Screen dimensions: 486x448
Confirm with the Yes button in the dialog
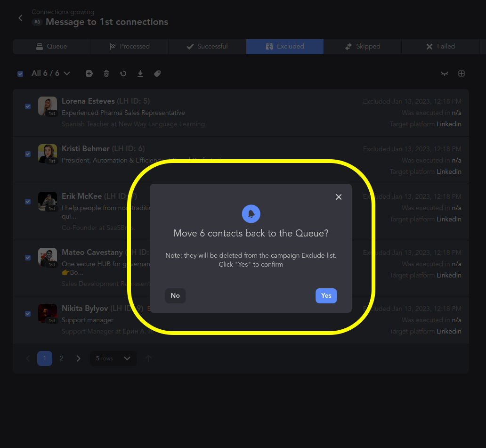[x=326, y=296]
